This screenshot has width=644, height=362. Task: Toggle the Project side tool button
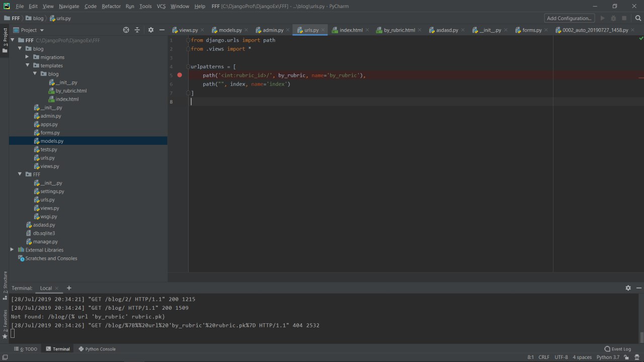pos(5,41)
